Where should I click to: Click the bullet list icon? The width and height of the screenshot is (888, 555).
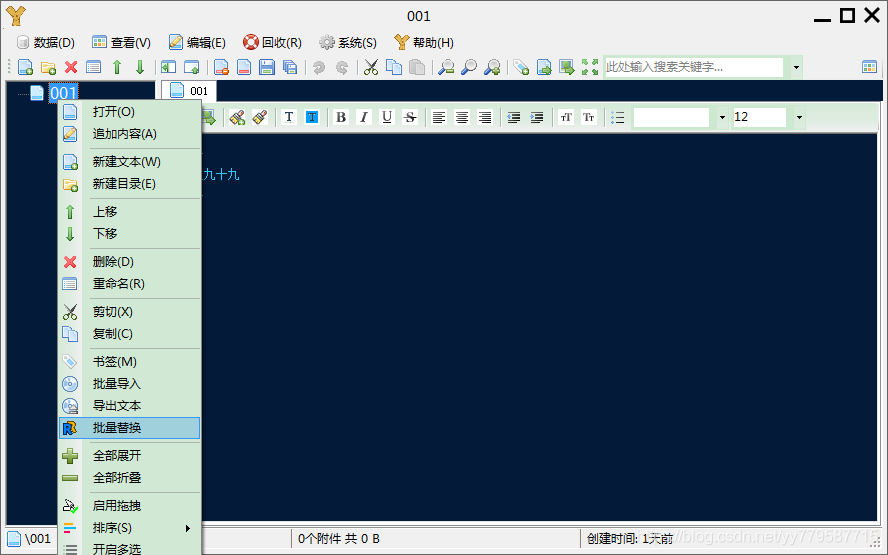coord(618,117)
